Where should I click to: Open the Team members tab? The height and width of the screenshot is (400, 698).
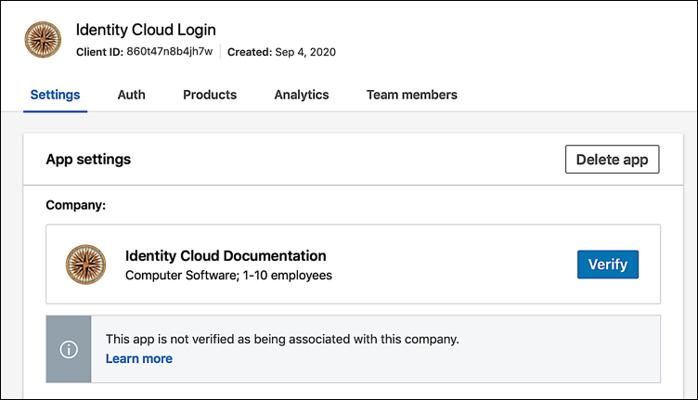[x=411, y=95]
